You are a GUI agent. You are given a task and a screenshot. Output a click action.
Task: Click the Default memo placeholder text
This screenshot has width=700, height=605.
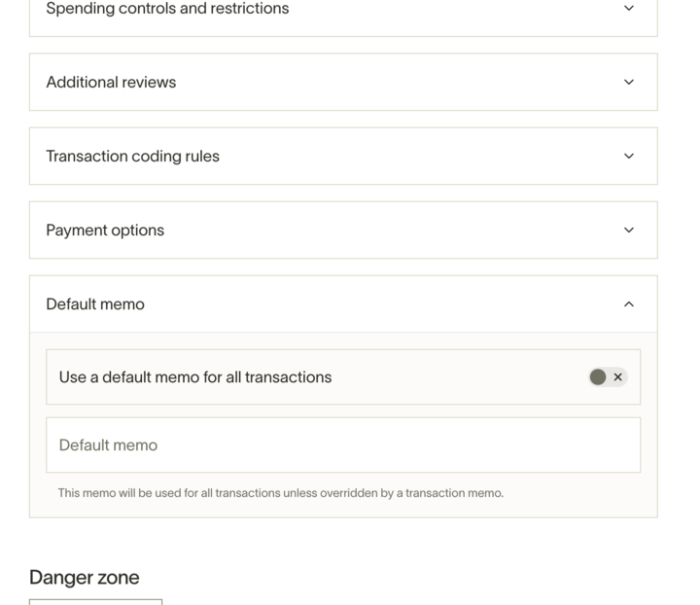[108, 445]
